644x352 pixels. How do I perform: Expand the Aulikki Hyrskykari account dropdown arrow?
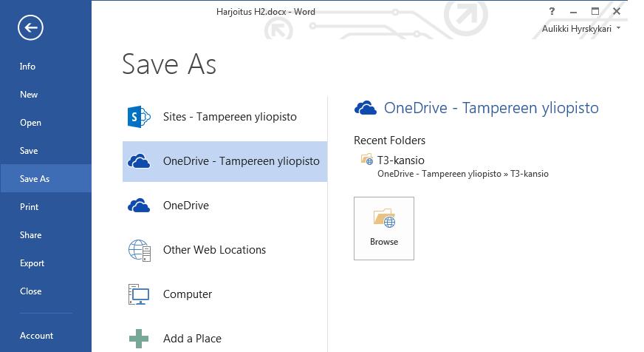619,28
